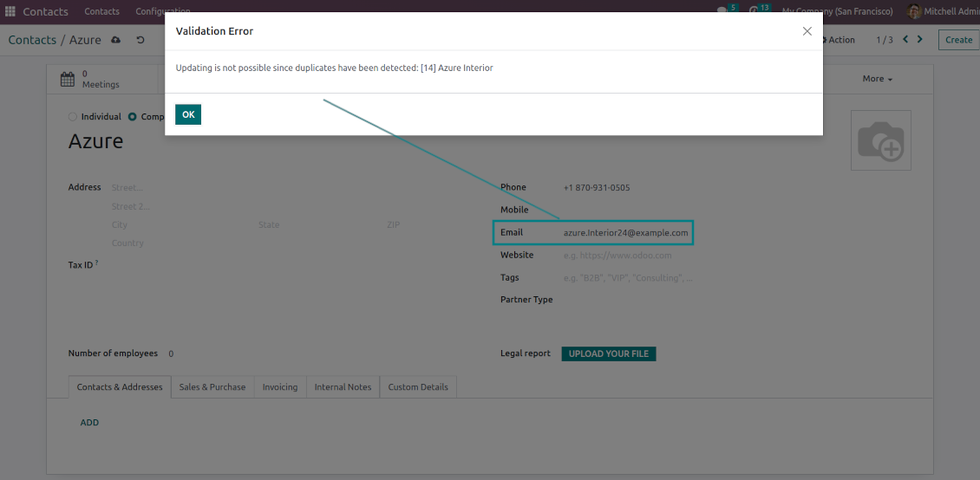Click the cloud save icon
Screen dimensions: 980x480
point(116,40)
